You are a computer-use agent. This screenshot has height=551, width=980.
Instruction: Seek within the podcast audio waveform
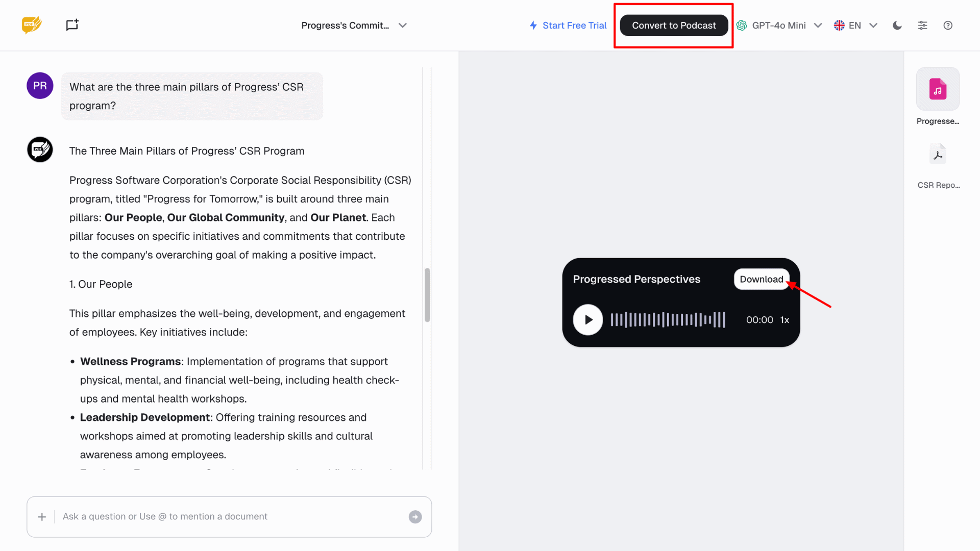(x=668, y=320)
